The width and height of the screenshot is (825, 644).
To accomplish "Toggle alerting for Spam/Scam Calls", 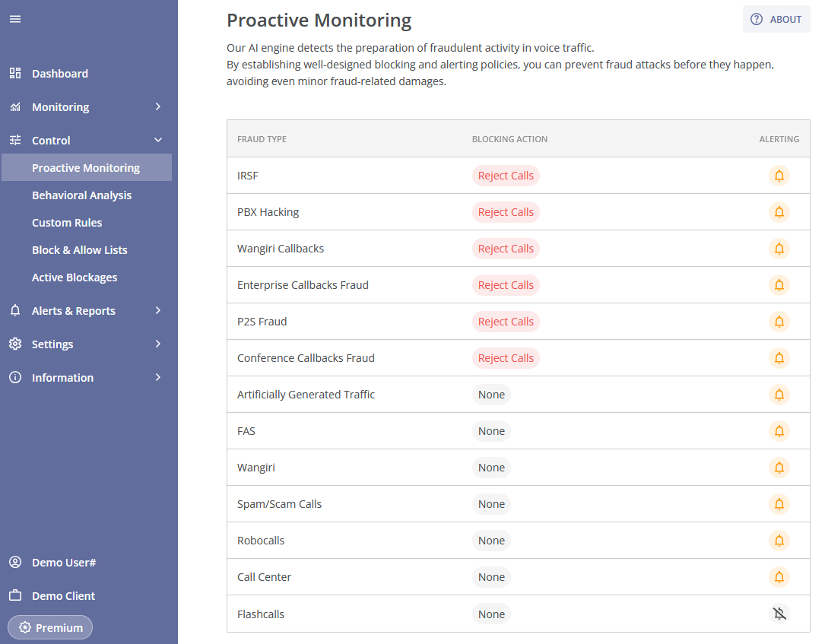I will (779, 504).
